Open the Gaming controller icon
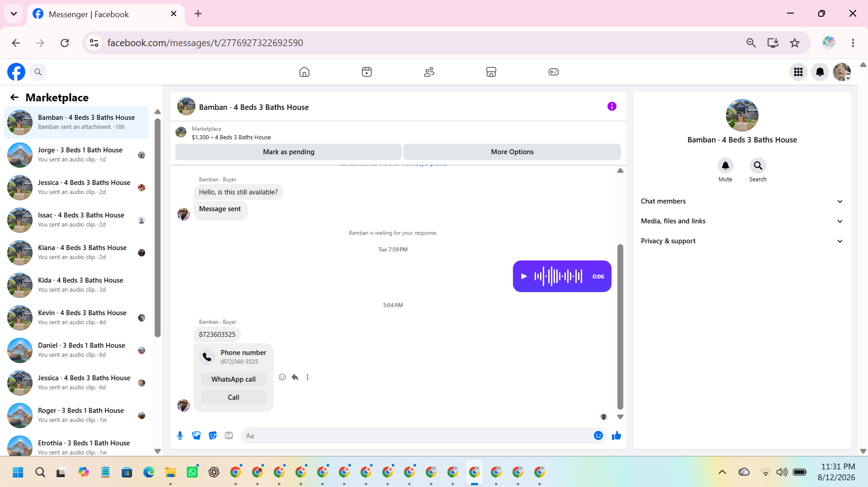Image resolution: width=868 pixels, height=487 pixels. coord(554,72)
